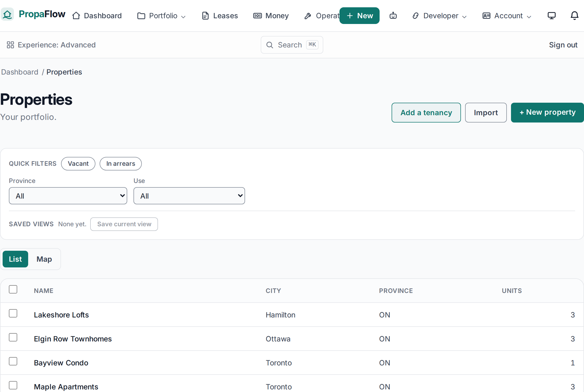Open the Use filter dropdown
This screenshot has width=584, height=392.
[189, 196]
